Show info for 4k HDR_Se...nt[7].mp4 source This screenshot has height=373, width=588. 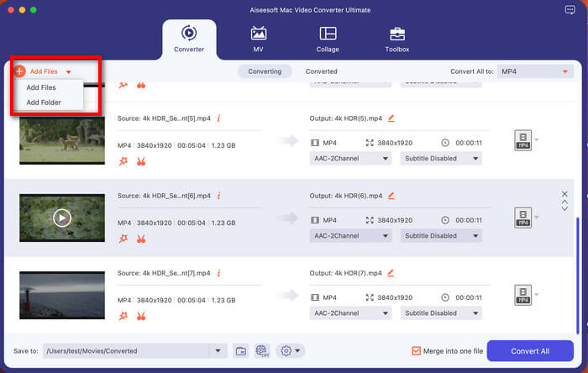[218, 273]
